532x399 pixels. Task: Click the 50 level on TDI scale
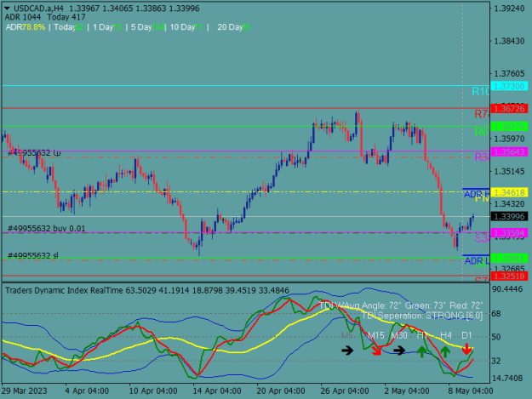[x=496, y=337]
